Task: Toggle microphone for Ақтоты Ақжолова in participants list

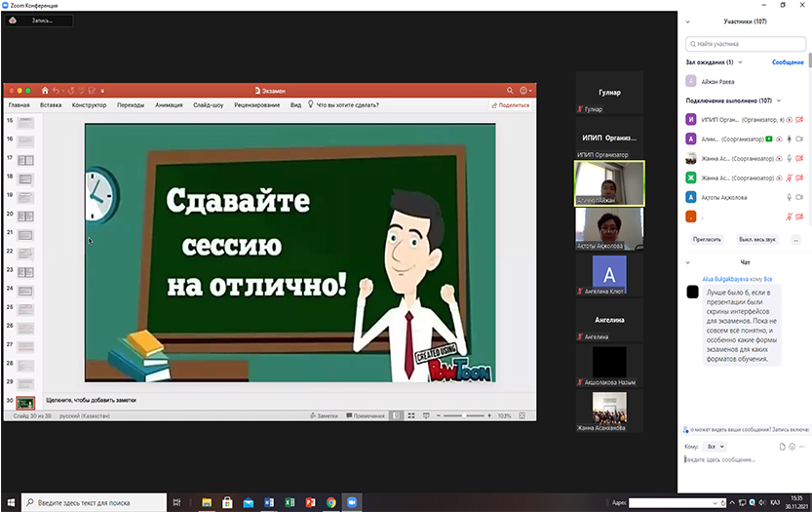Action: click(x=789, y=196)
